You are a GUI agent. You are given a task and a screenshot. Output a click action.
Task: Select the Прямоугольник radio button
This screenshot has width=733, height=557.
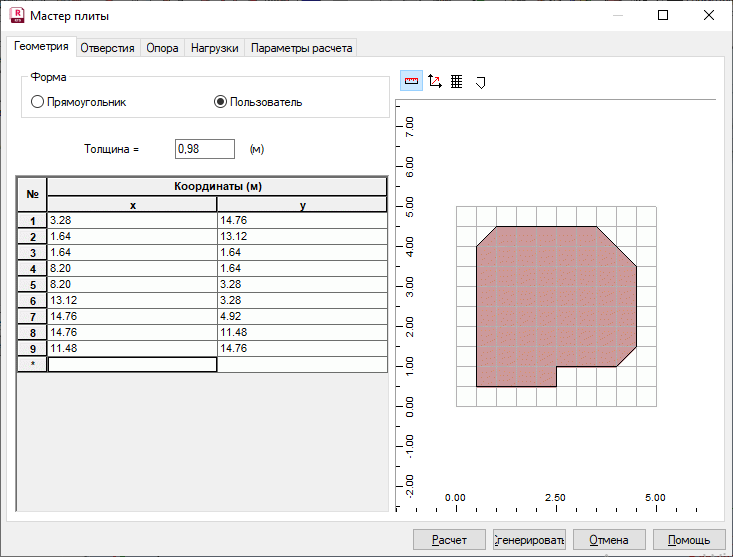click(38, 102)
